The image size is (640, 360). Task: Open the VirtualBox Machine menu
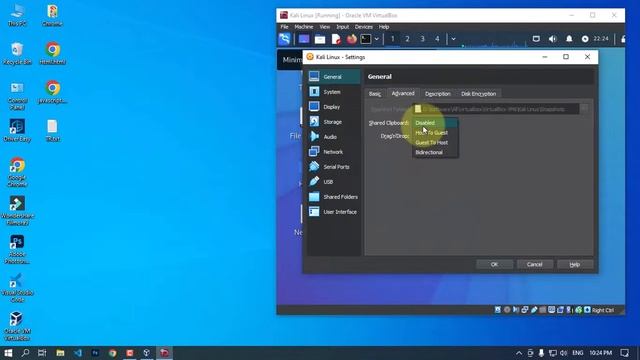click(304, 27)
